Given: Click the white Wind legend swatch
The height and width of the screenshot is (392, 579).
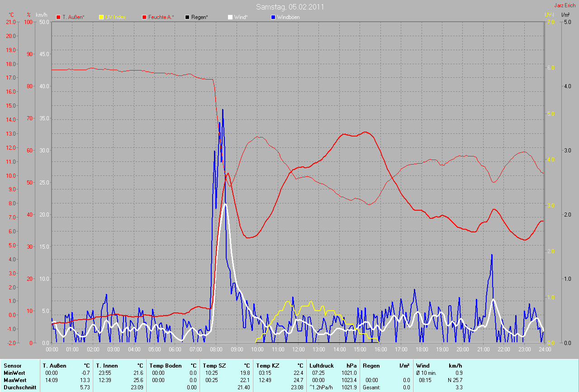Looking at the screenshot, I should (x=230, y=17).
